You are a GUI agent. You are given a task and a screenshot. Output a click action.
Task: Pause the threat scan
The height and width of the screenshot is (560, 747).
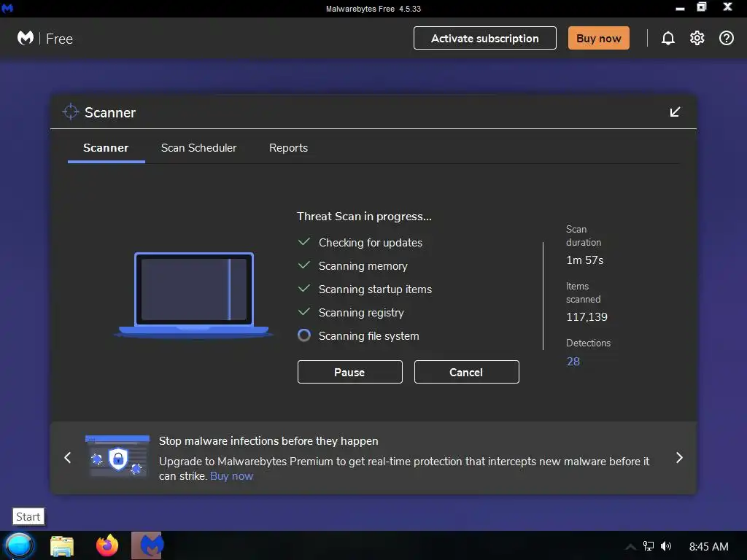(349, 372)
